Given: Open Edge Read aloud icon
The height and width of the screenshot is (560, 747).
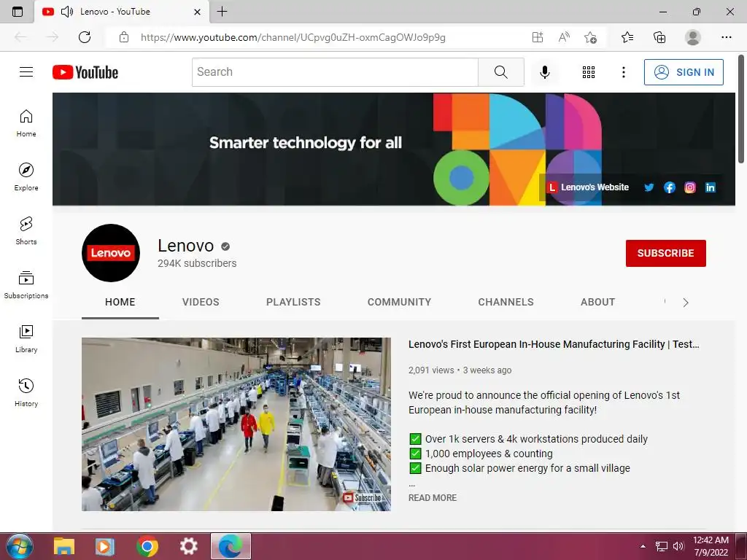Looking at the screenshot, I should click(x=564, y=37).
